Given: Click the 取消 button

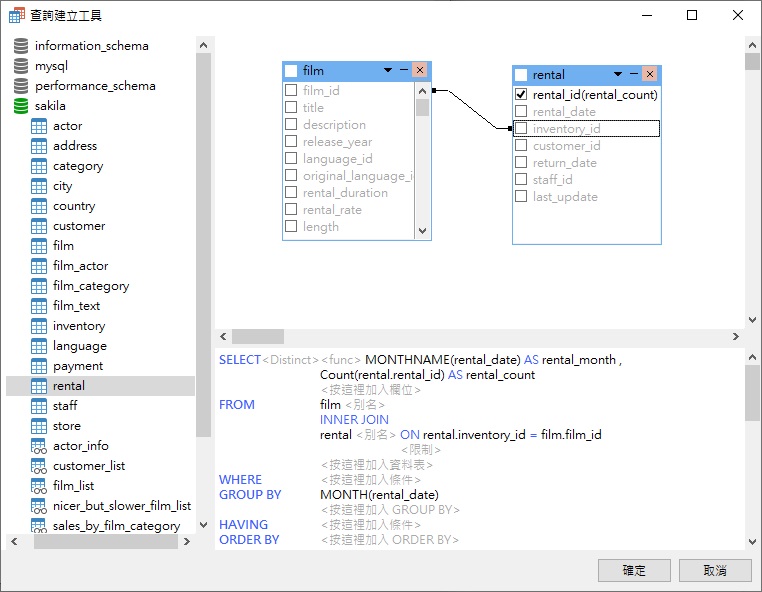Looking at the screenshot, I should click(x=714, y=570).
